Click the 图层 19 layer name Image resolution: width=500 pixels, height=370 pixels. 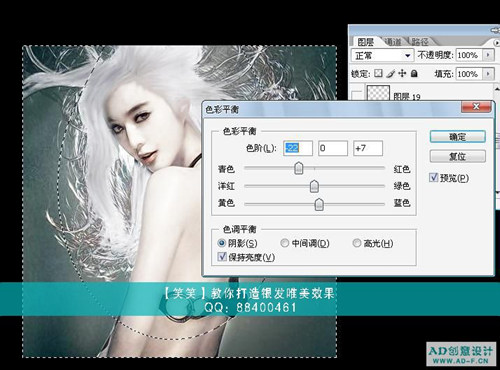point(407,97)
